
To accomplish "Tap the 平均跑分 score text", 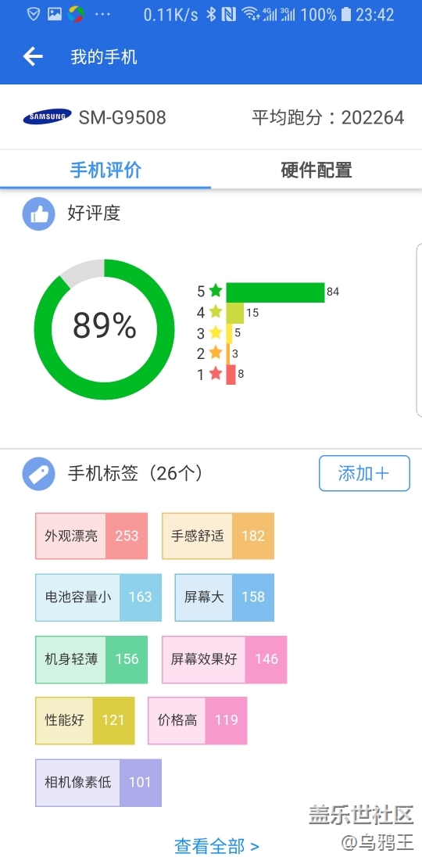I will coord(328,117).
